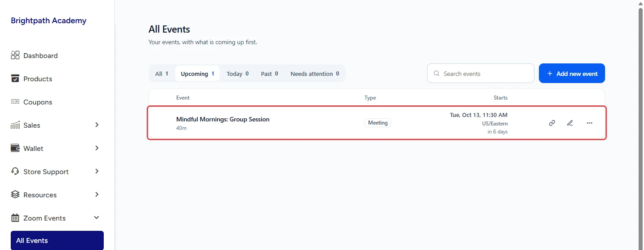Open the Mindful Mornings: Group Session event

click(223, 119)
